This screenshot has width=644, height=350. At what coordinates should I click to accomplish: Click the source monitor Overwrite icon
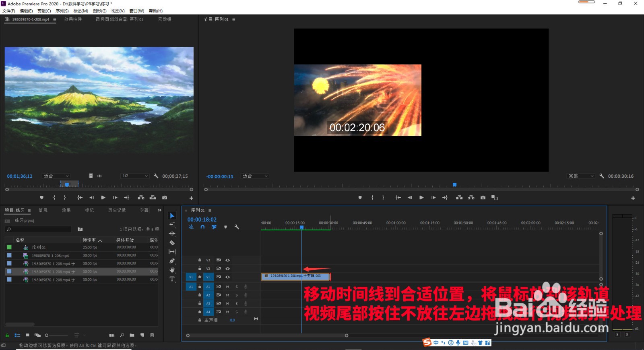(153, 198)
